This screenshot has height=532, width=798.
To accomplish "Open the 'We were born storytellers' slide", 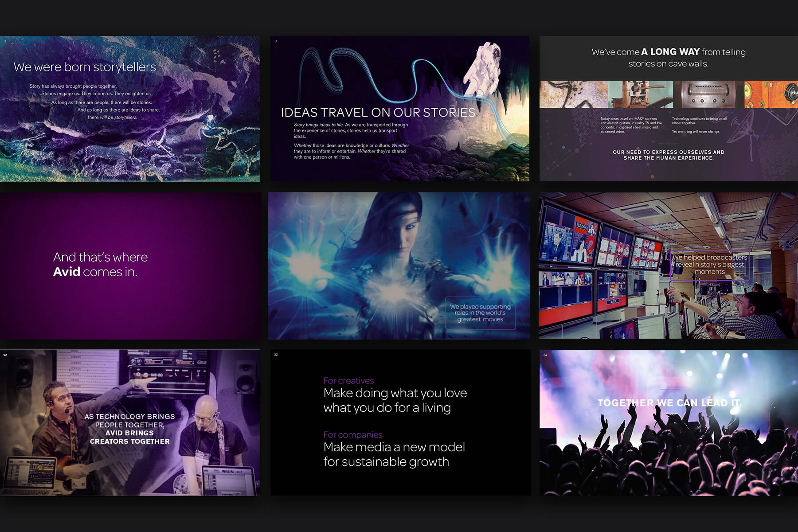I will (130, 109).
